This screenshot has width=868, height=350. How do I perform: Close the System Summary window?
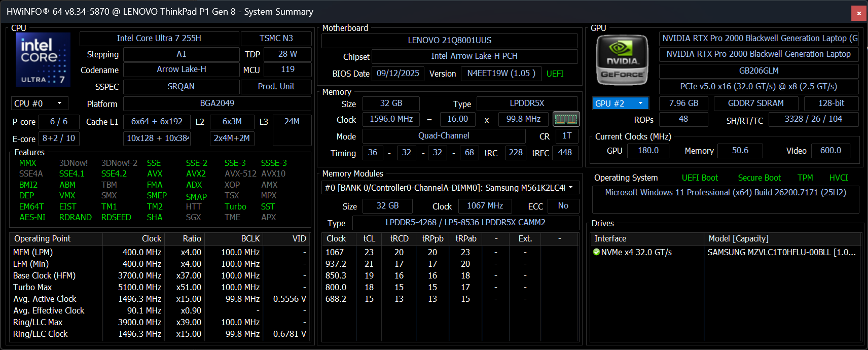point(859,13)
